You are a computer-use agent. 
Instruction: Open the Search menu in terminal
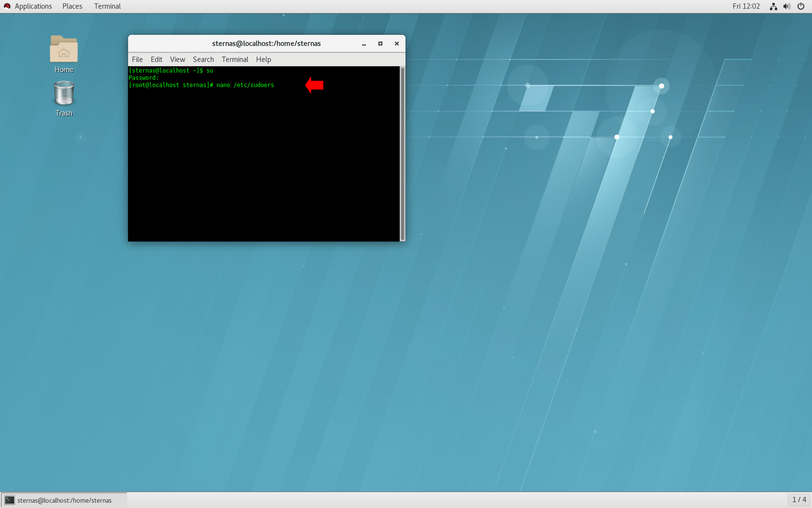tap(203, 60)
